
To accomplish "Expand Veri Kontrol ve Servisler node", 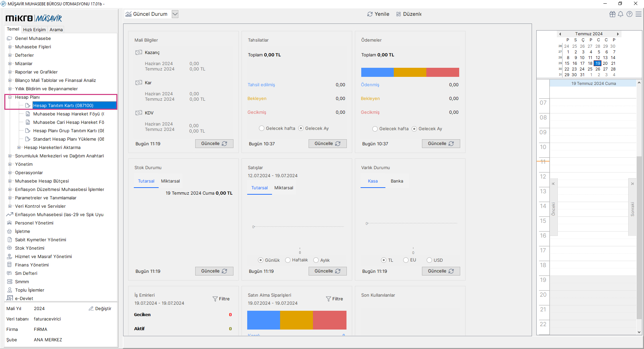I will (10, 206).
